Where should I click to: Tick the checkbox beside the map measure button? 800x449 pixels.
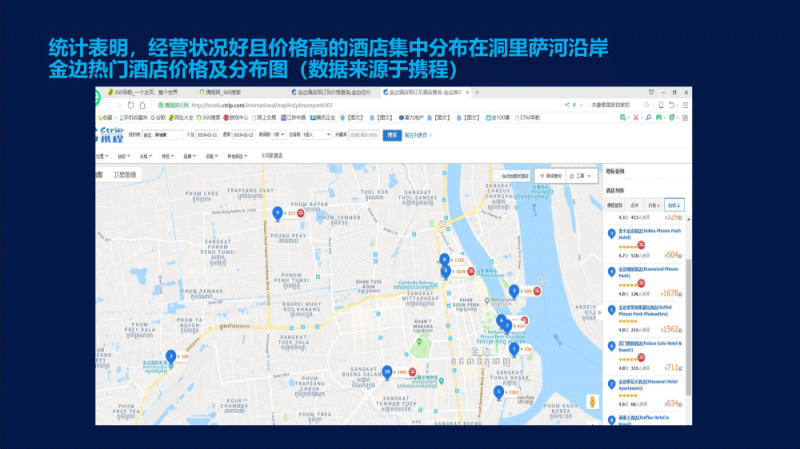(497, 176)
